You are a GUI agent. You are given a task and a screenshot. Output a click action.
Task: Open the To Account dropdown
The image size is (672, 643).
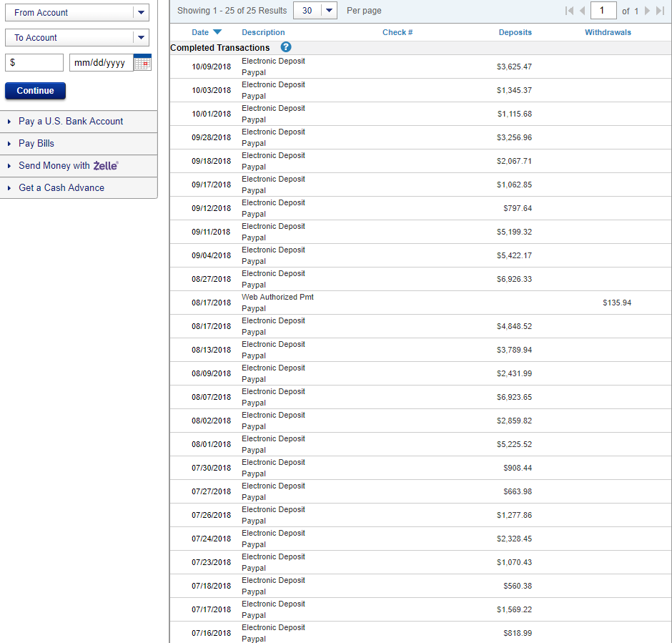(x=77, y=37)
